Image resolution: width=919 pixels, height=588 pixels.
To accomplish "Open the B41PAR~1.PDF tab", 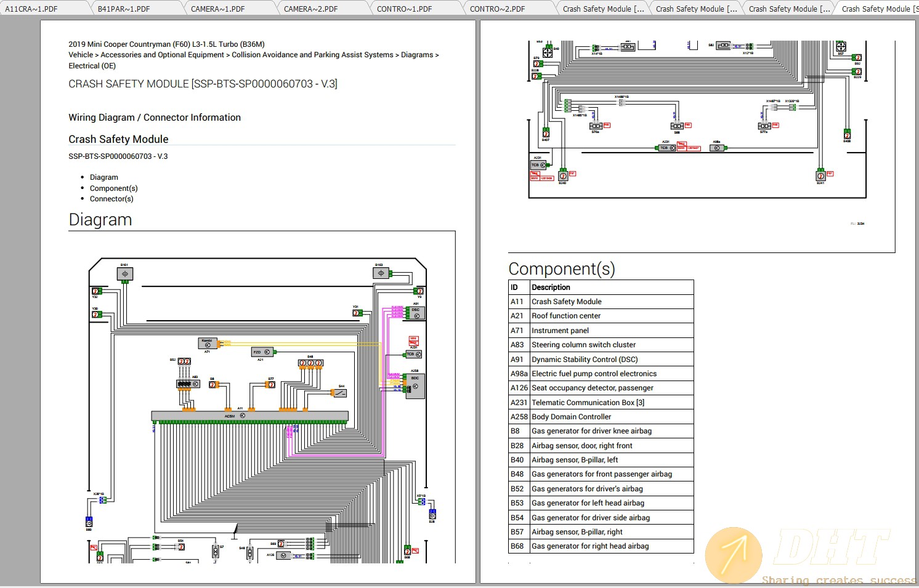I will pos(124,9).
